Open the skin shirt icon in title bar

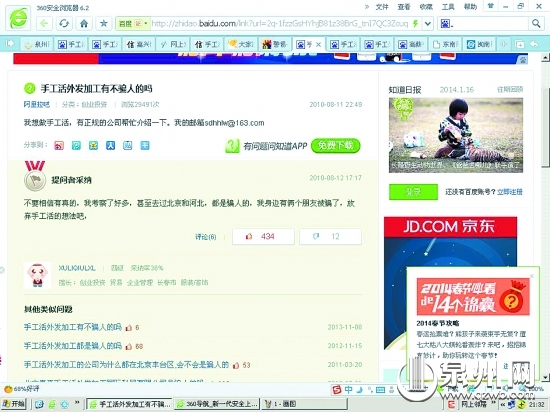point(491,6)
